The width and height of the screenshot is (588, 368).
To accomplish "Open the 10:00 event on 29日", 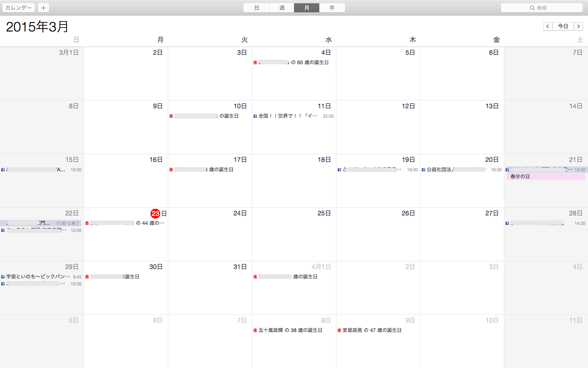I will (x=41, y=284).
